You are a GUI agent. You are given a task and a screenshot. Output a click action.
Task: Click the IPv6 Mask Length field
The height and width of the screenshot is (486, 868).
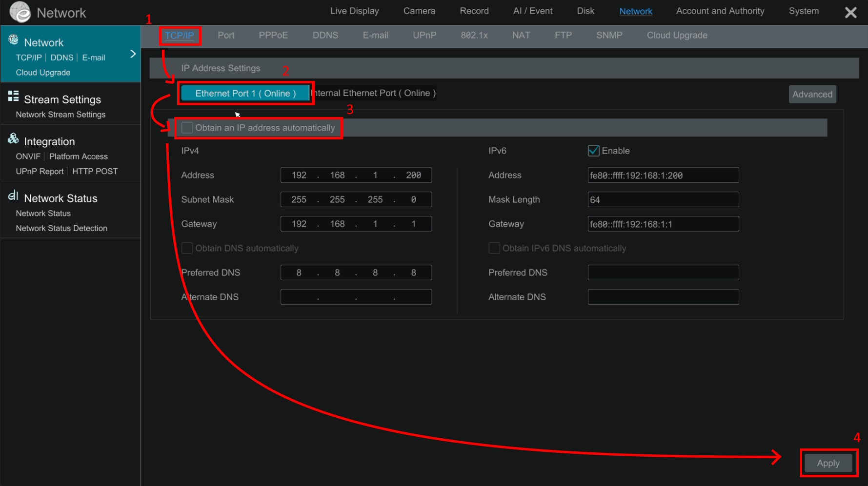[663, 200]
